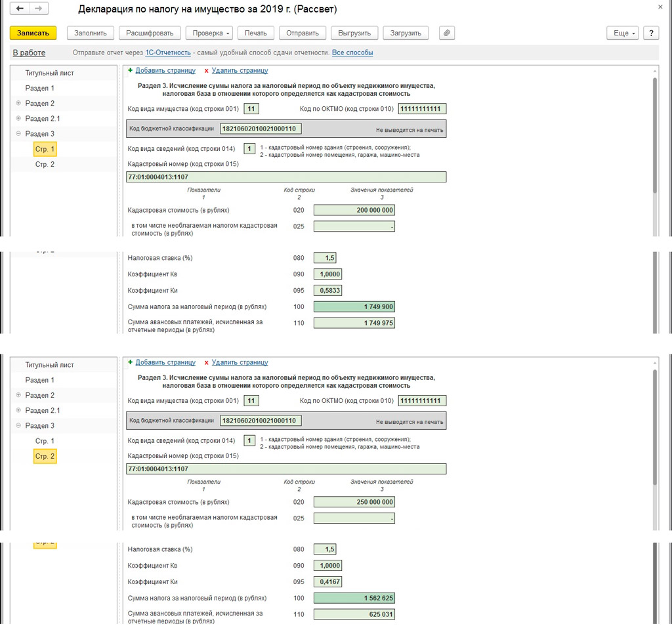Go back using the left arrow button
The width and height of the screenshot is (672, 630).
(x=20, y=9)
